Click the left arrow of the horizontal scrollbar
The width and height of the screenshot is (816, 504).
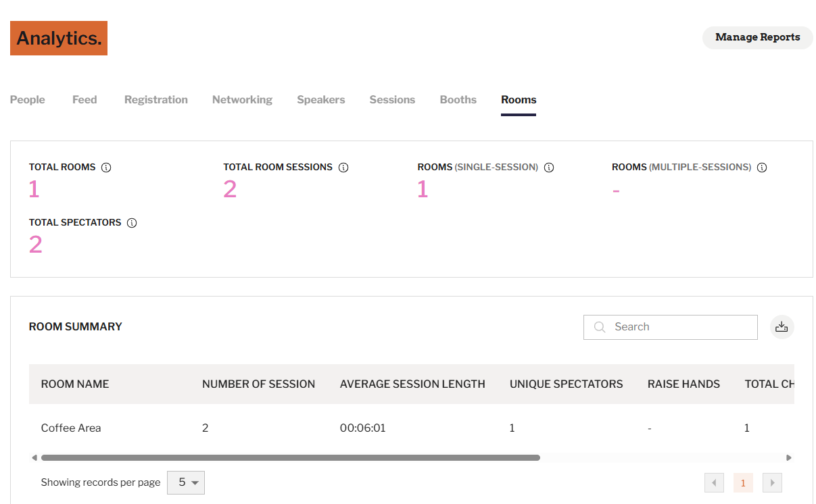tap(34, 457)
